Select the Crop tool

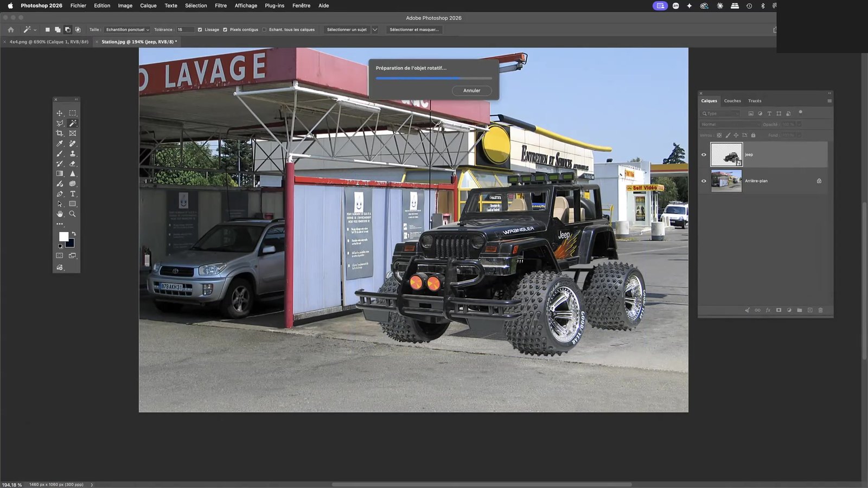click(60, 133)
